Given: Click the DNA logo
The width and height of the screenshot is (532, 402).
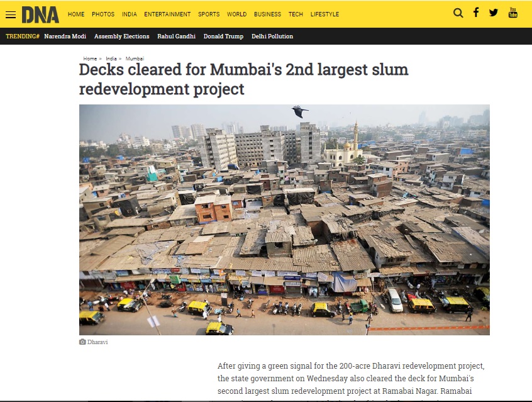Looking at the screenshot, I should [40, 14].
